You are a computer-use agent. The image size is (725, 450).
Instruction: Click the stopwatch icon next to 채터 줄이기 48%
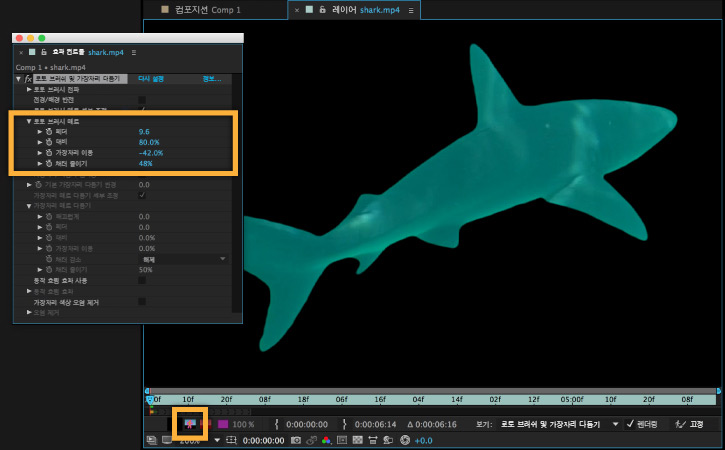pyautogui.click(x=48, y=163)
